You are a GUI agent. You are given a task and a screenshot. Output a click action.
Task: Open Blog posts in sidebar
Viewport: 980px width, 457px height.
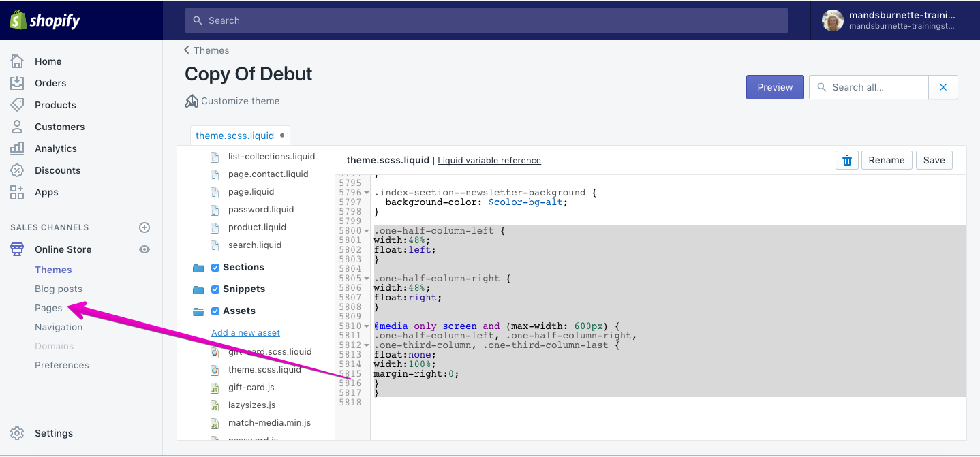59,289
